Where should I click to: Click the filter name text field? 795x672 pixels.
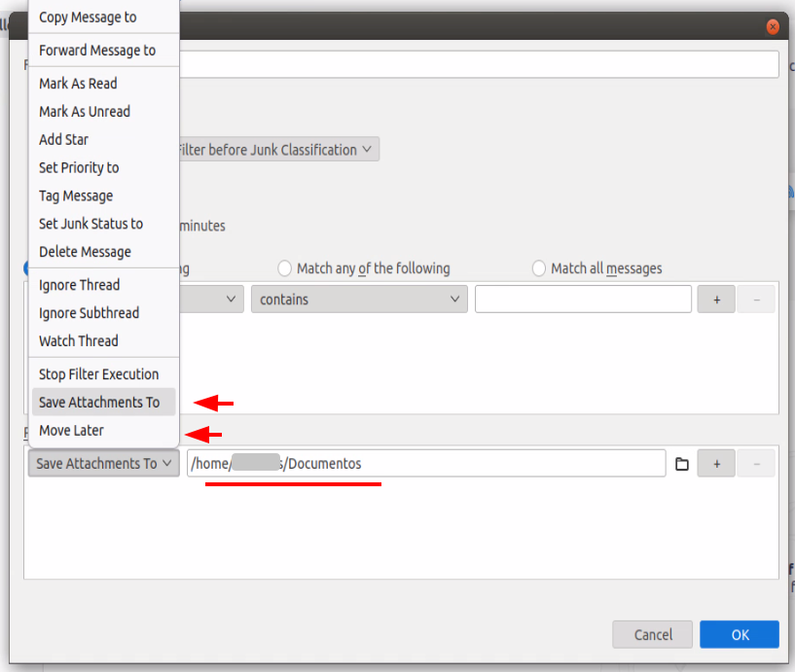pos(479,64)
